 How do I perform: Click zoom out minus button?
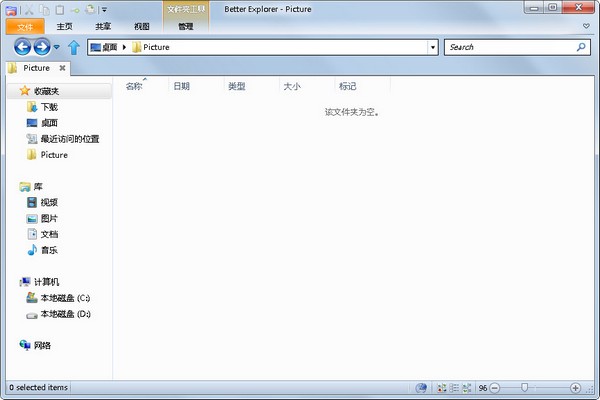[x=496, y=387]
